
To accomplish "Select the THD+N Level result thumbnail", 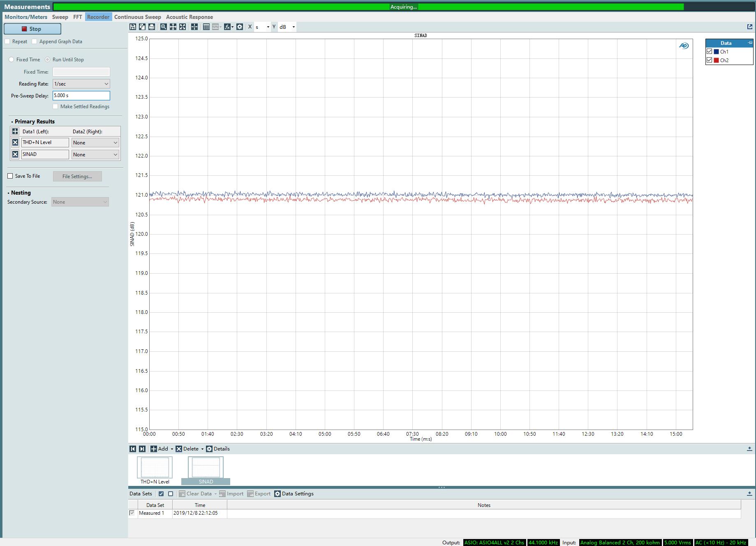I will click(155, 471).
